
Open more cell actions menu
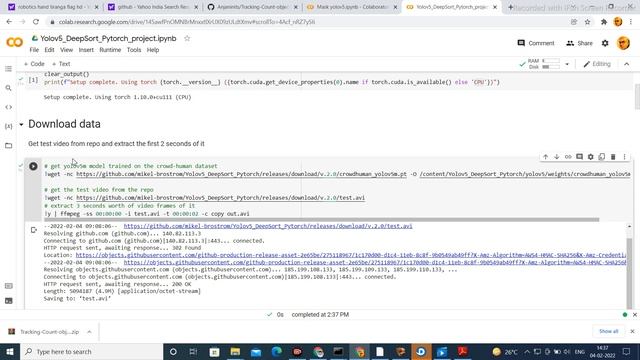click(x=624, y=157)
